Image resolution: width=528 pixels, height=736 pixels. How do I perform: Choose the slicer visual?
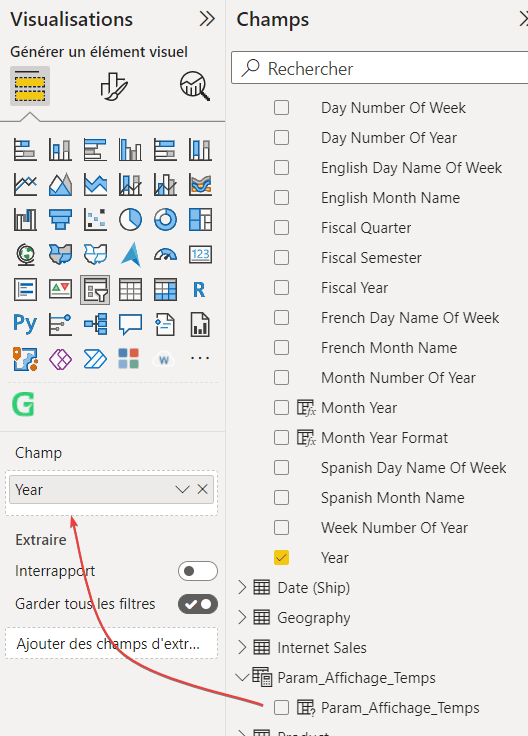click(x=95, y=290)
